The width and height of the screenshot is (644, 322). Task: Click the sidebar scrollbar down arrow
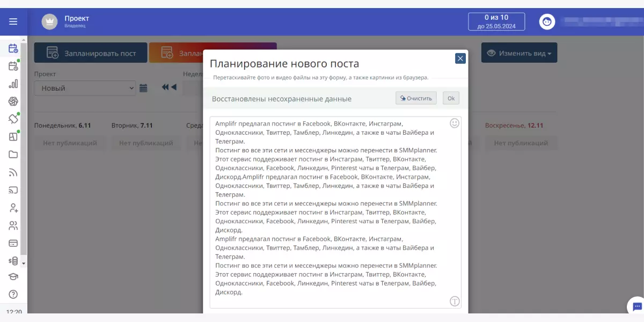click(24, 264)
